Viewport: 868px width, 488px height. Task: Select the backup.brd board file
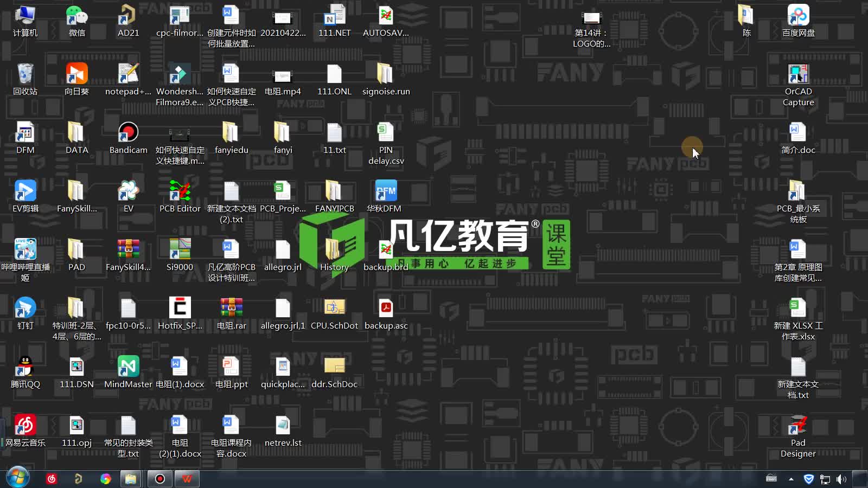tap(386, 251)
